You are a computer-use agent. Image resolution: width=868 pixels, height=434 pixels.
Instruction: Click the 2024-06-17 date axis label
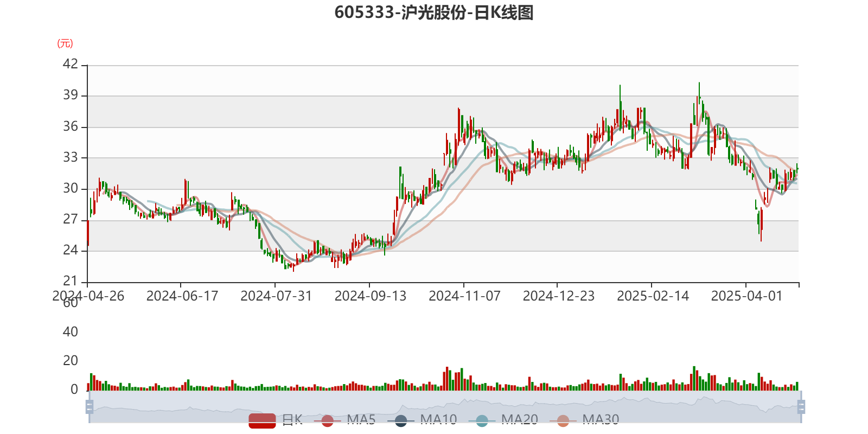[182, 296]
